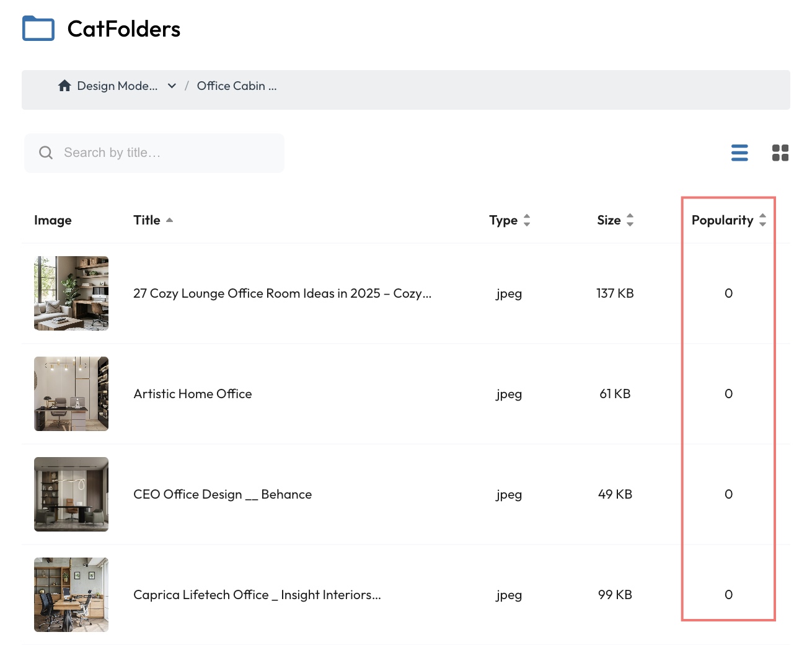
Task: Click the 137 KB size value
Action: pyautogui.click(x=615, y=293)
